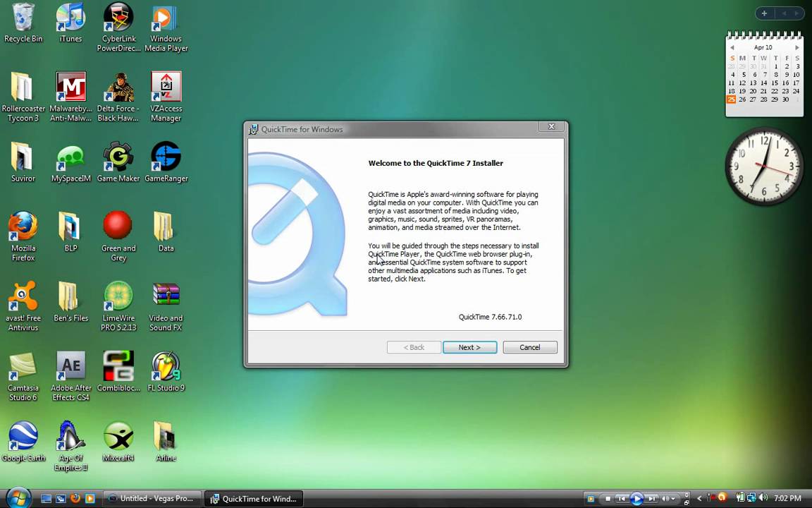Restore Media Player from taskbar toolbar

coord(687,502)
